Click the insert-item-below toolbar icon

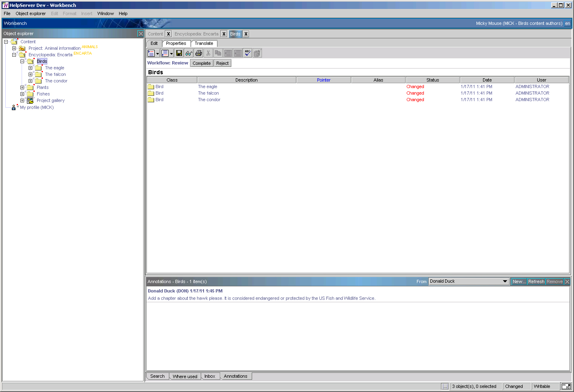165,53
